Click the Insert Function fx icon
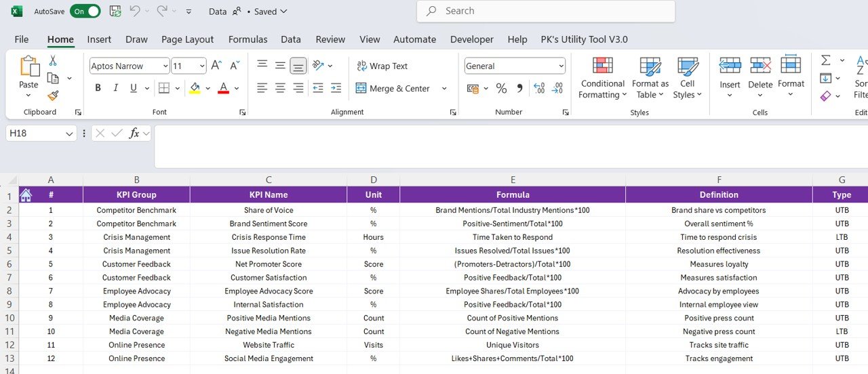The image size is (868, 374). pos(134,133)
